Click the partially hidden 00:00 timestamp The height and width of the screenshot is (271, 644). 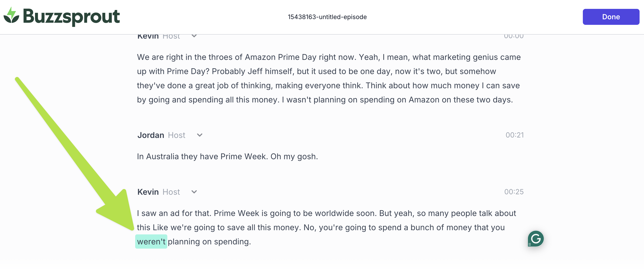(513, 37)
